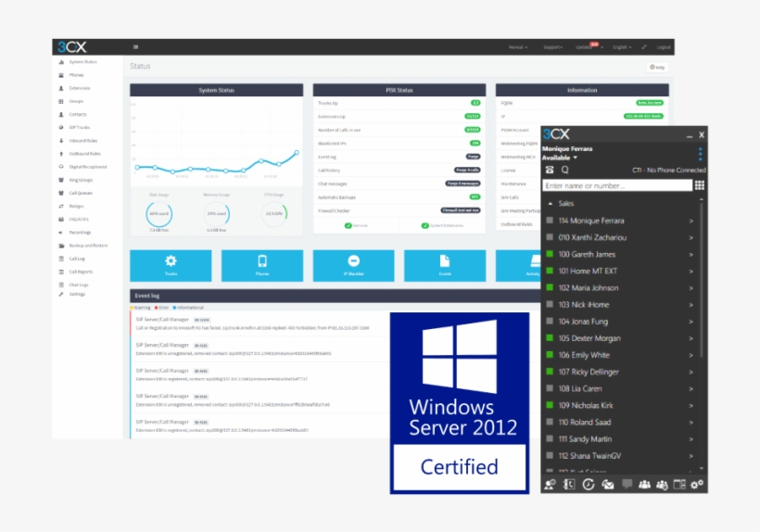Viewport: 760px width, 532px height.
Task: Open the Available status dropdown in softphone
Action: (x=560, y=158)
